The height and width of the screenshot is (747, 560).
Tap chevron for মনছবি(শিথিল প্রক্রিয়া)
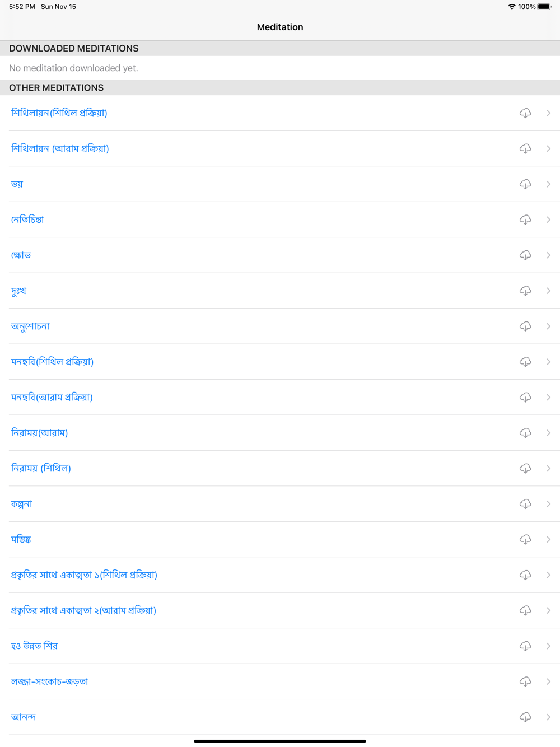[x=548, y=362]
